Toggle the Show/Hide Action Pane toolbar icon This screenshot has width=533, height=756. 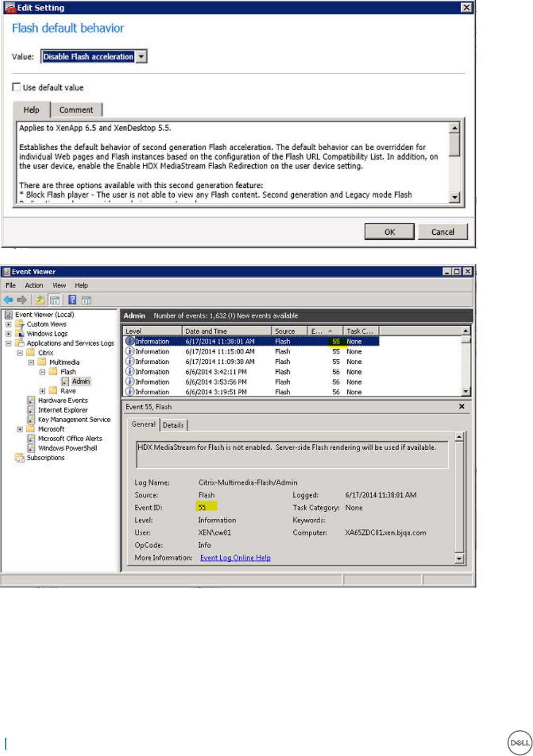pyautogui.click(x=87, y=300)
